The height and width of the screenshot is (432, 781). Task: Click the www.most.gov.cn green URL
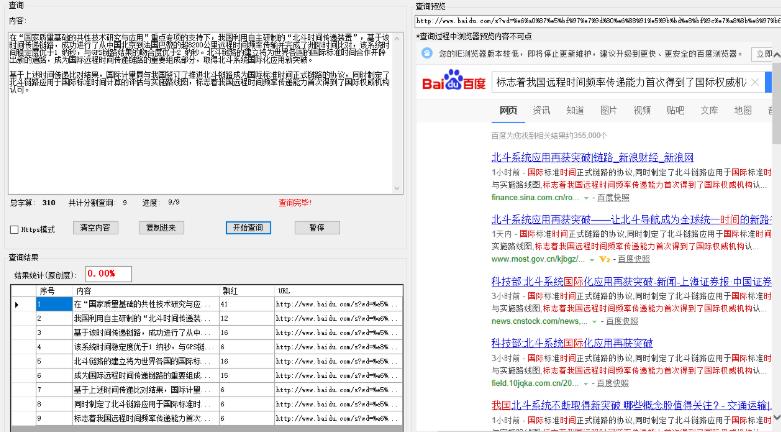(538, 259)
